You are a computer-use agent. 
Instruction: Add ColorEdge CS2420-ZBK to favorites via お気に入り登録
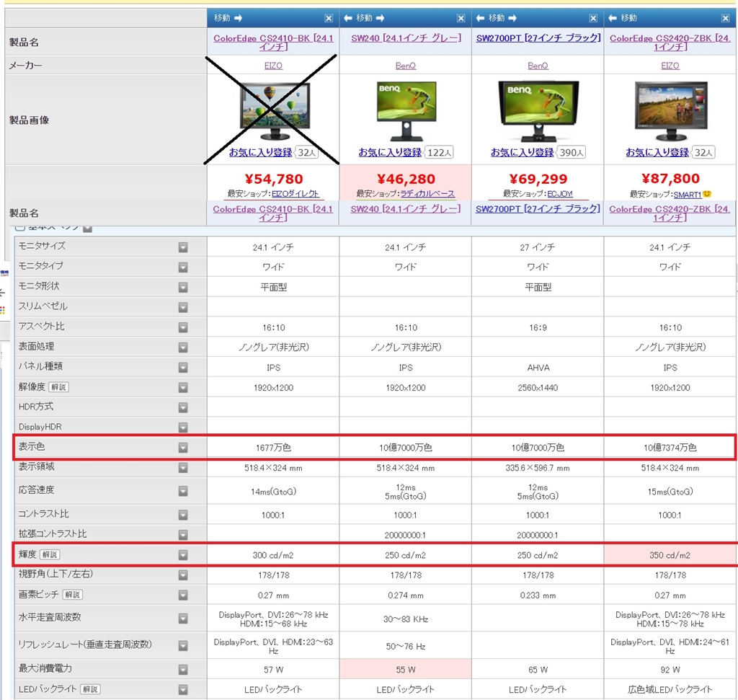pos(657,152)
